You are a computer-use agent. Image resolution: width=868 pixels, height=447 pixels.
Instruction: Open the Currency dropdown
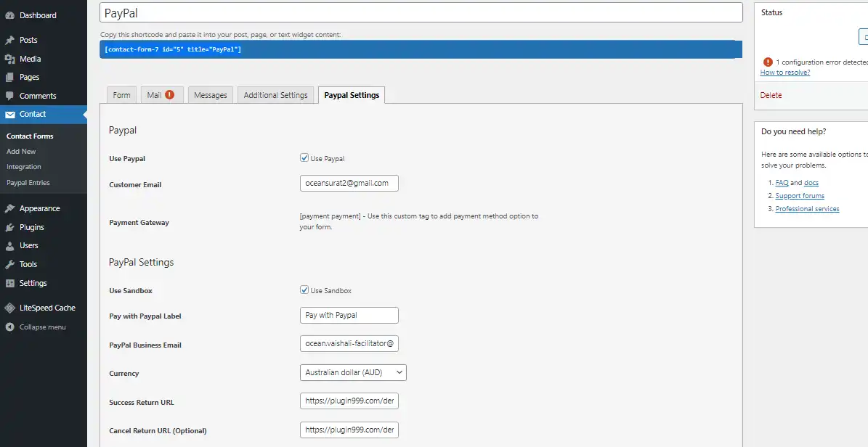[x=353, y=372]
